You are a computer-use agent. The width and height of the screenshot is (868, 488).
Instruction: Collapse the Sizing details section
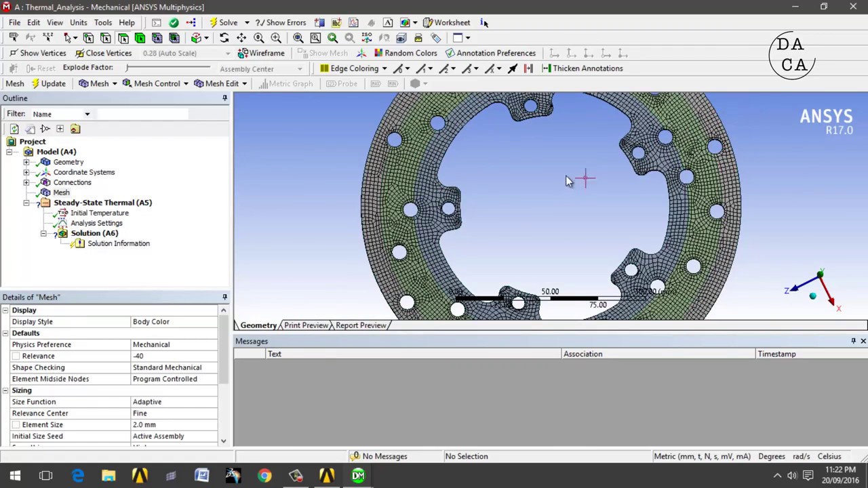[5, 390]
